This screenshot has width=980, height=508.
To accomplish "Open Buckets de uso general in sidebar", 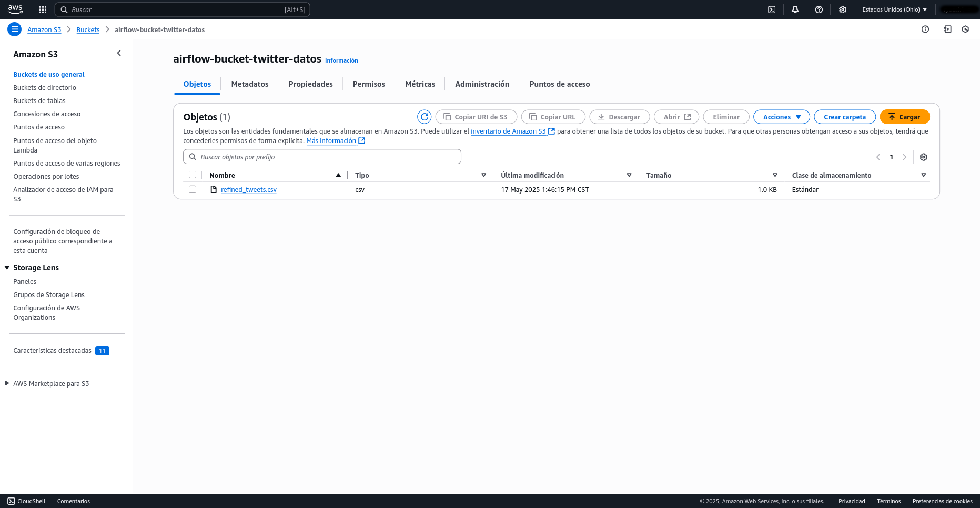I will pyautogui.click(x=49, y=74).
